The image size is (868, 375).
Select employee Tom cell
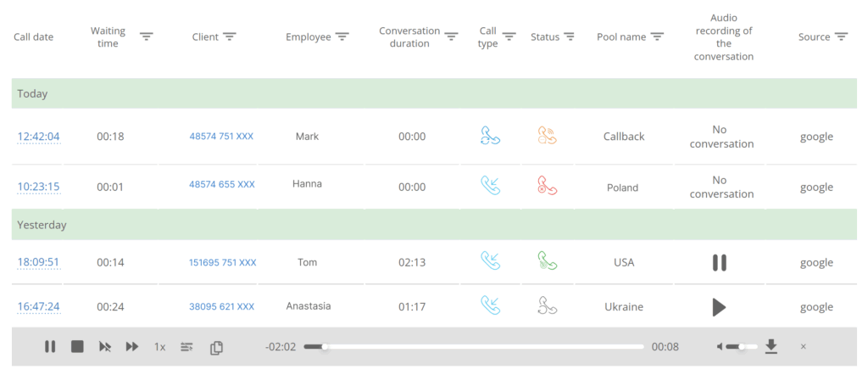coord(307,262)
